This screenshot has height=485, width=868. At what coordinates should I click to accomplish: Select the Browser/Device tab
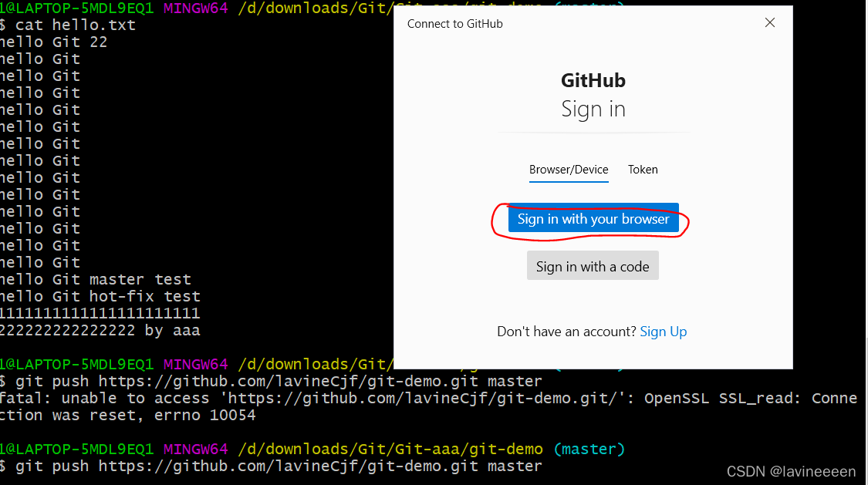[569, 170]
